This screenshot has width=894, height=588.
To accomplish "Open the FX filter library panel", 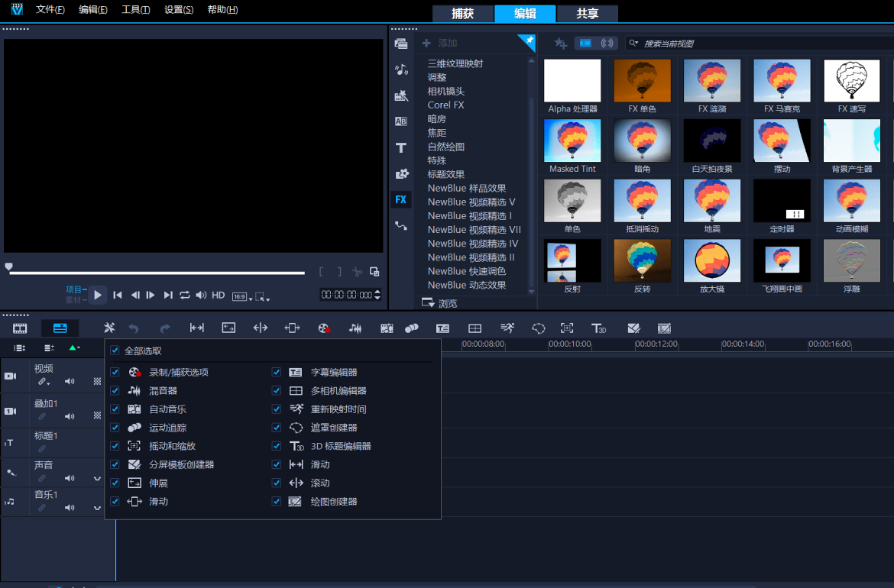I will 400,200.
